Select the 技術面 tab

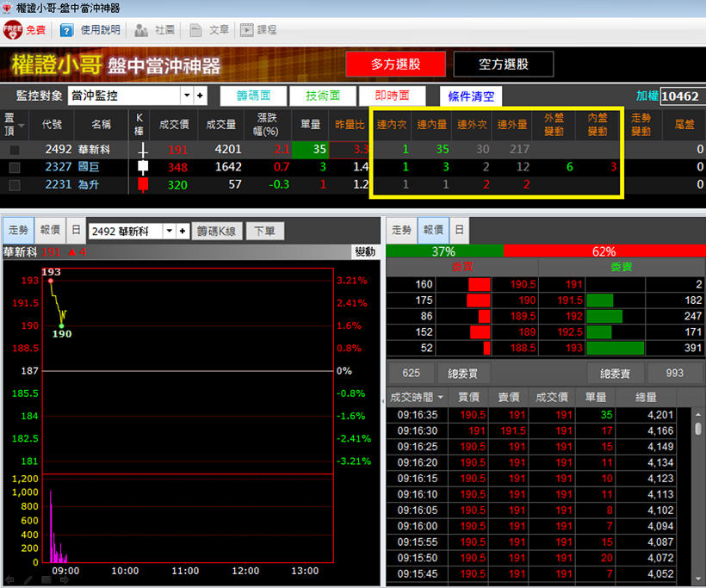(323, 96)
